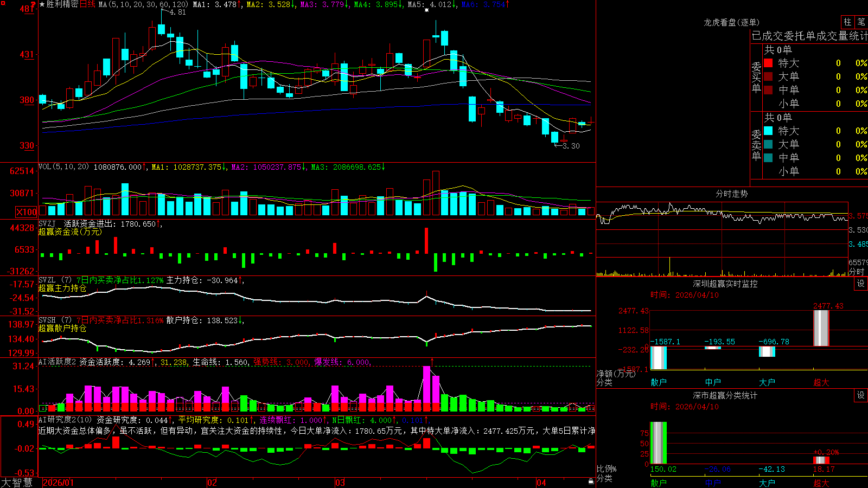
Task: Click the red up-arrow marker in AI活跃度 panel
Action: (432, 361)
